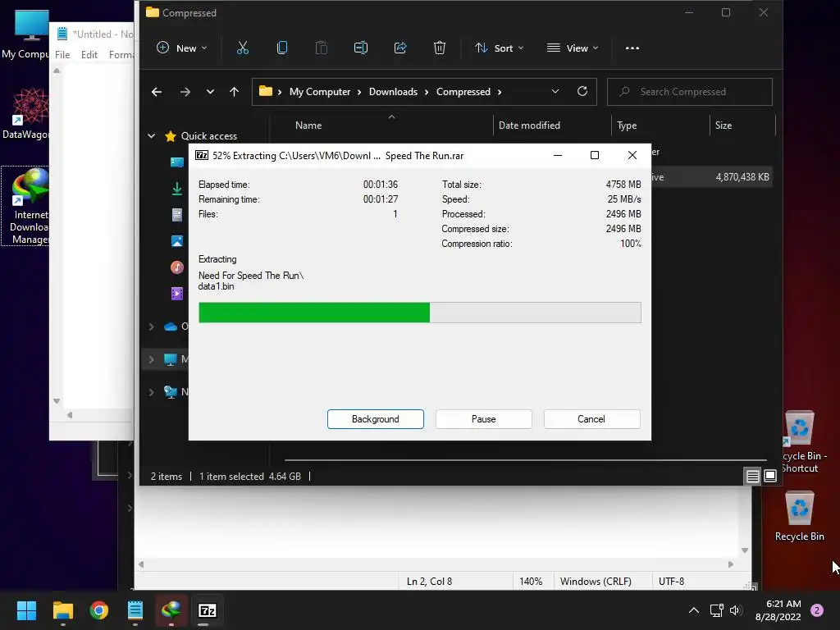Show hidden tray icons chevron
The image size is (840, 630).
(694, 610)
